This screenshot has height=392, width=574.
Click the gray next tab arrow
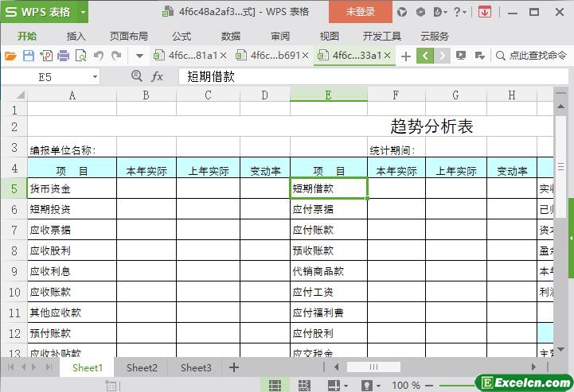(442, 56)
